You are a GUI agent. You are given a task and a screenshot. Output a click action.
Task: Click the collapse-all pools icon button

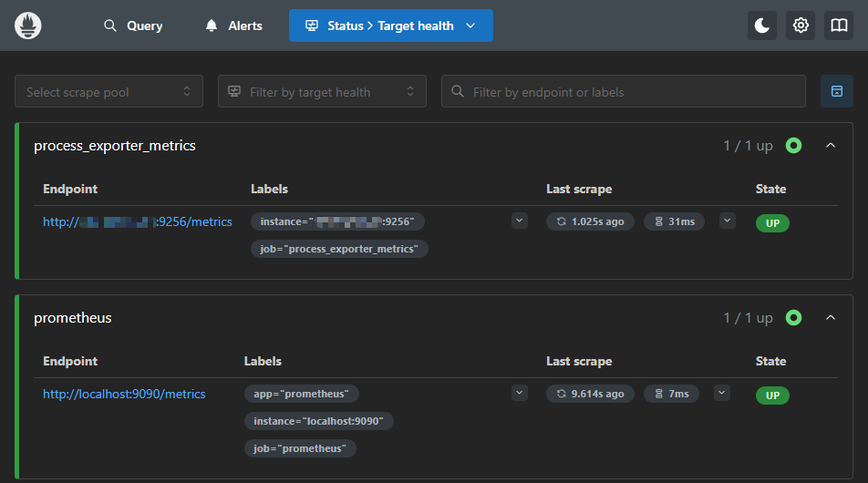coord(836,91)
